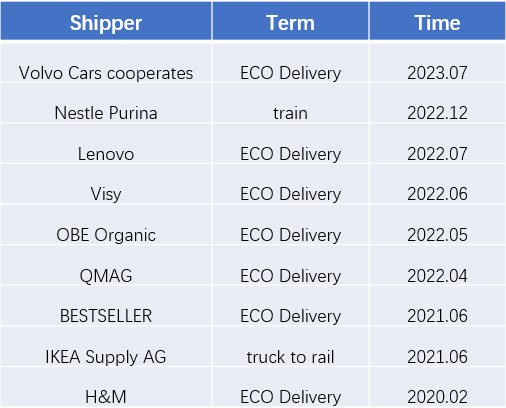Select the Visy shipper cell
The image size is (506, 408).
click(x=106, y=184)
